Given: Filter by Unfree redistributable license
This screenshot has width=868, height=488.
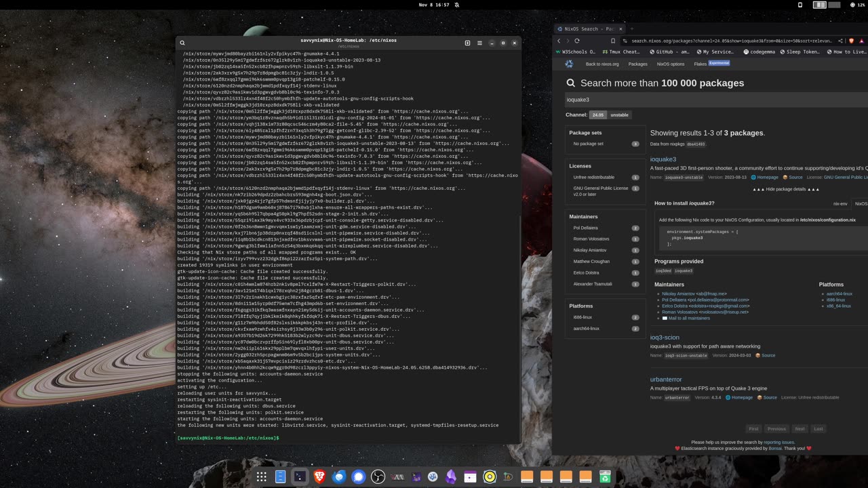Looking at the screenshot, I should (606, 178).
